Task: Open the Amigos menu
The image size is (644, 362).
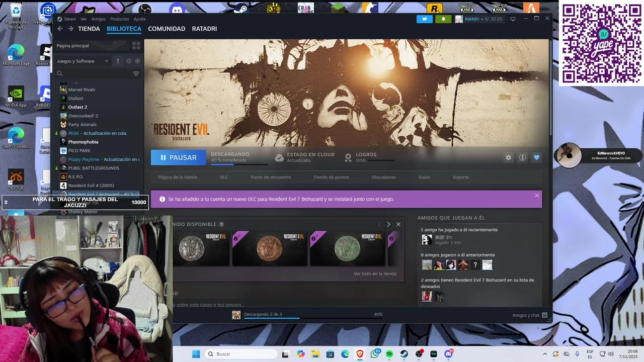Action: (x=99, y=19)
